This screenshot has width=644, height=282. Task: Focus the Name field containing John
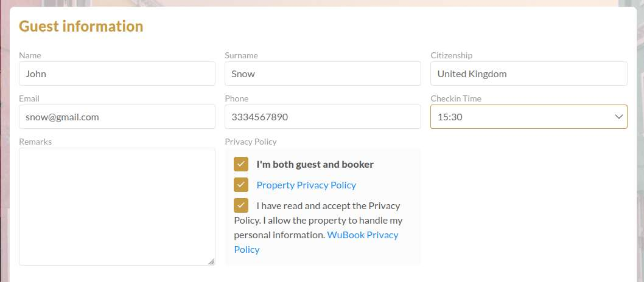pyautogui.click(x=117, y=74)
